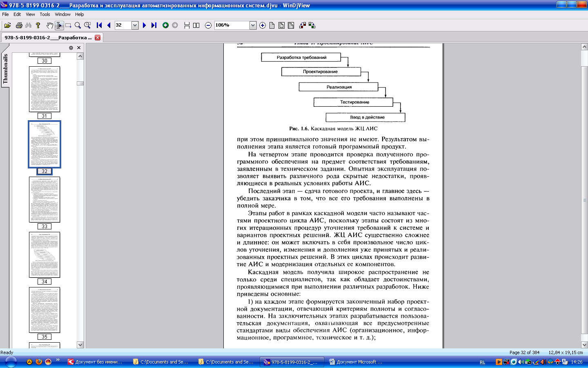588x368 pixels.
Task: Go to the last page
Action: (154, 25)
